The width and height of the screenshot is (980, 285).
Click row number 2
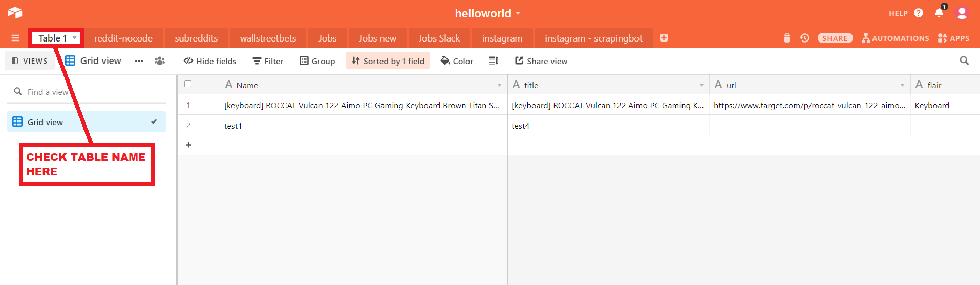[x=188, y=126]
